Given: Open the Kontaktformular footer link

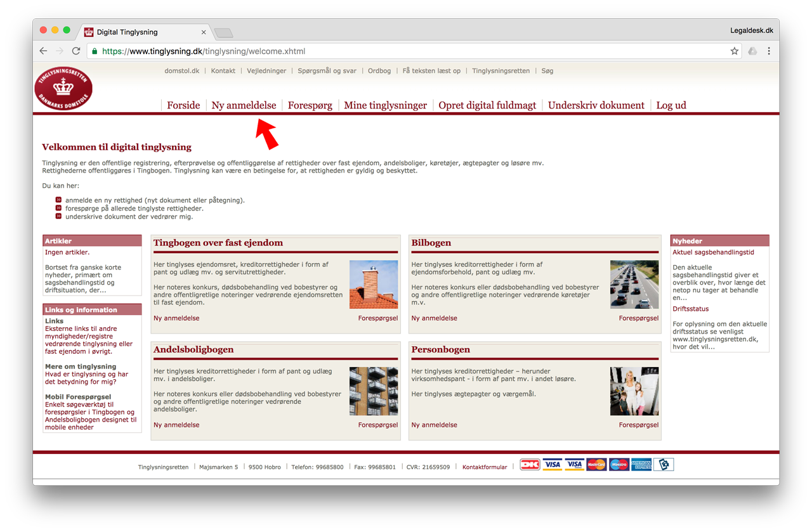Looking at the screenshot, I should pyautogui.click(x=485, y=467).
